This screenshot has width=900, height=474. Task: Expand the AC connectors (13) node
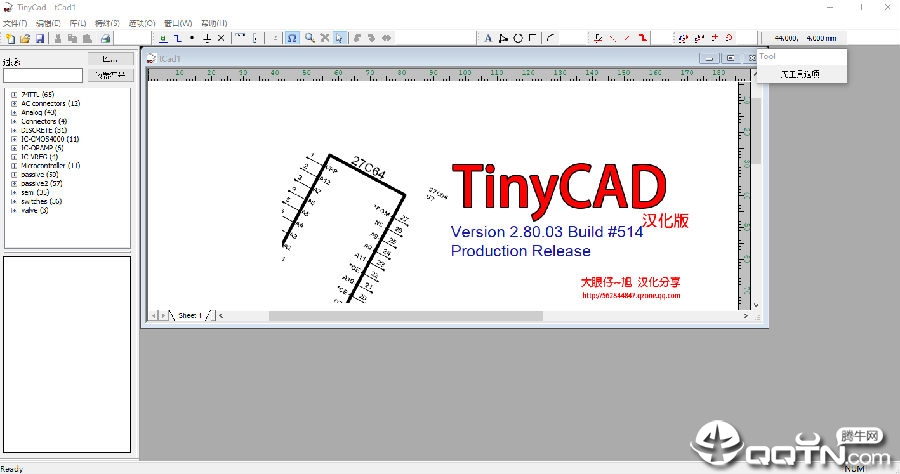click(14, 104)
